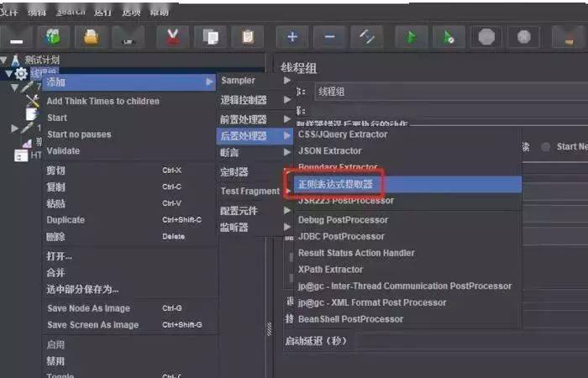Image resolution: width=588 pixels, height=378 pixels.
Task: Click the Toggle enable/disable toolbar icon
Action: [367, 37]
